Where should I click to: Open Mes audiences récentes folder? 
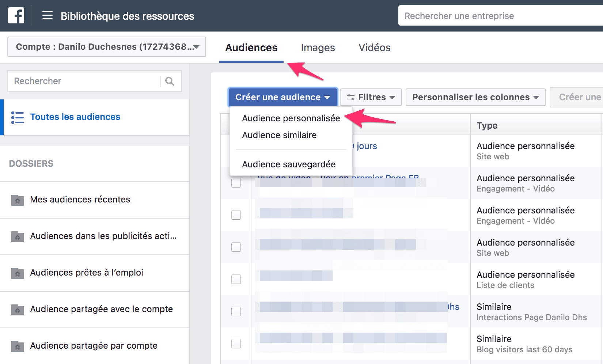95,200
